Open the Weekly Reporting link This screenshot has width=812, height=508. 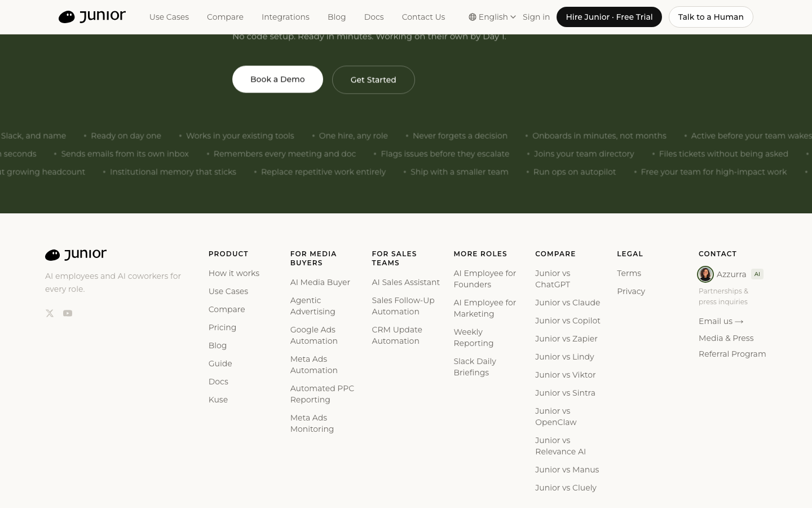pos(474,338)
